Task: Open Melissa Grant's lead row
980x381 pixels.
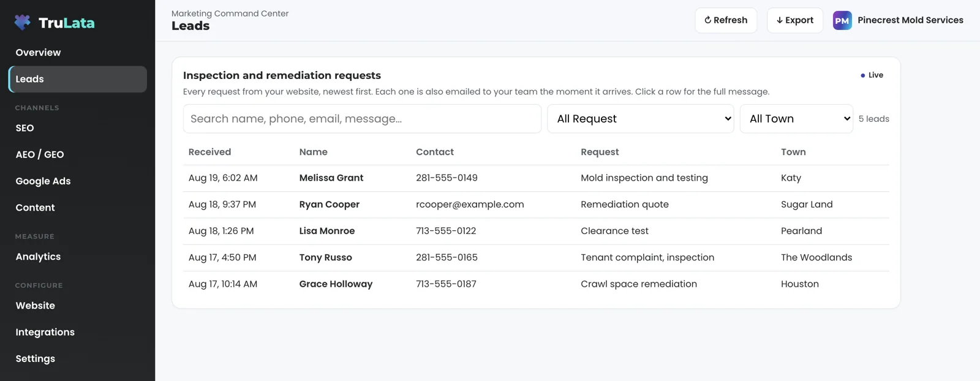Action: pos(536,178)
